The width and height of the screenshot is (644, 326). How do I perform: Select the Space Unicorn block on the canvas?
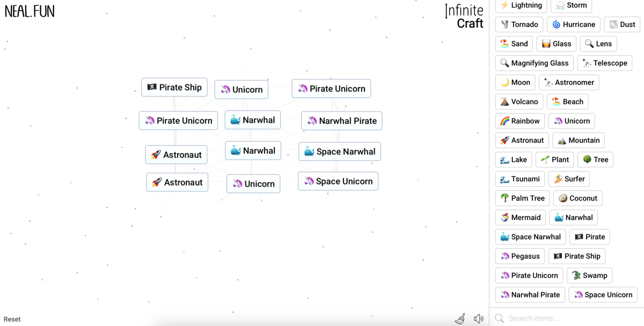[x=338, y=181]
